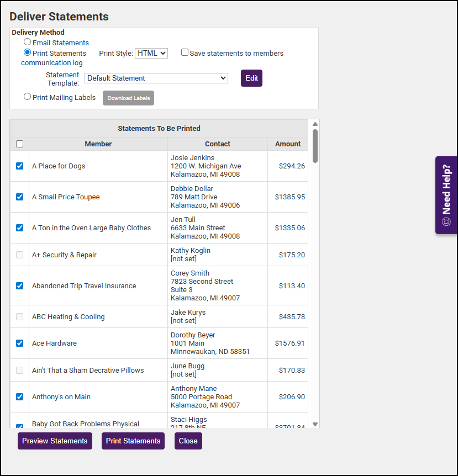Enable Save statements to members communication log

[x=185, y=53]
